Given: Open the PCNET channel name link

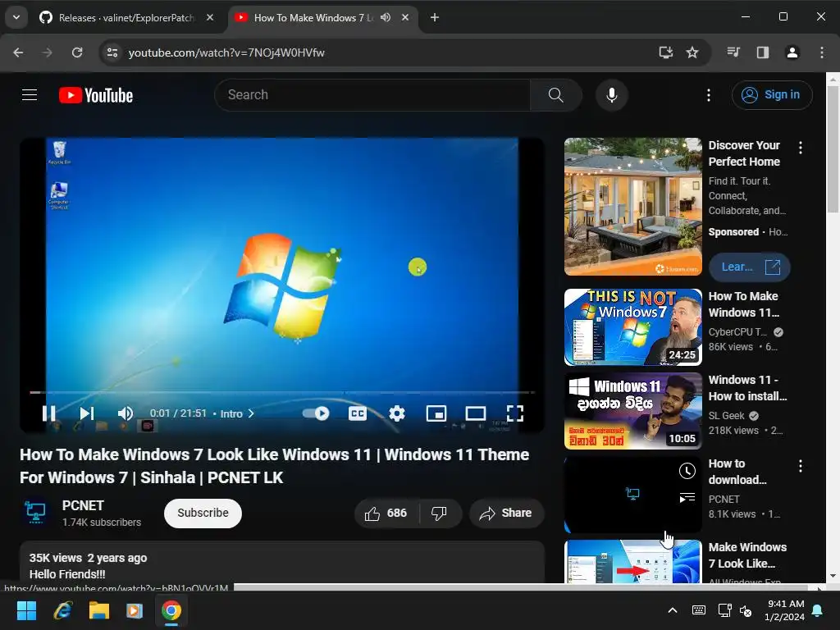Looking at the screenshot, I should pos(83,505).
